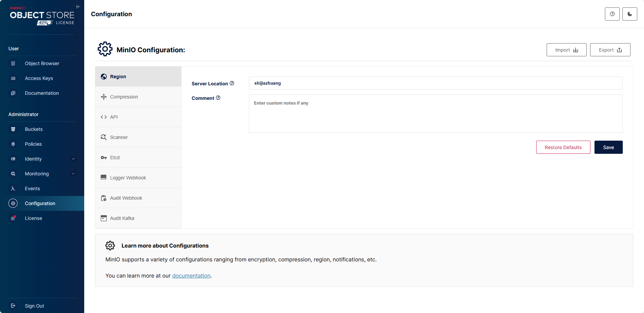644x313 pixels.
Task: Click the help question mark icon
Action: (612, 14)
